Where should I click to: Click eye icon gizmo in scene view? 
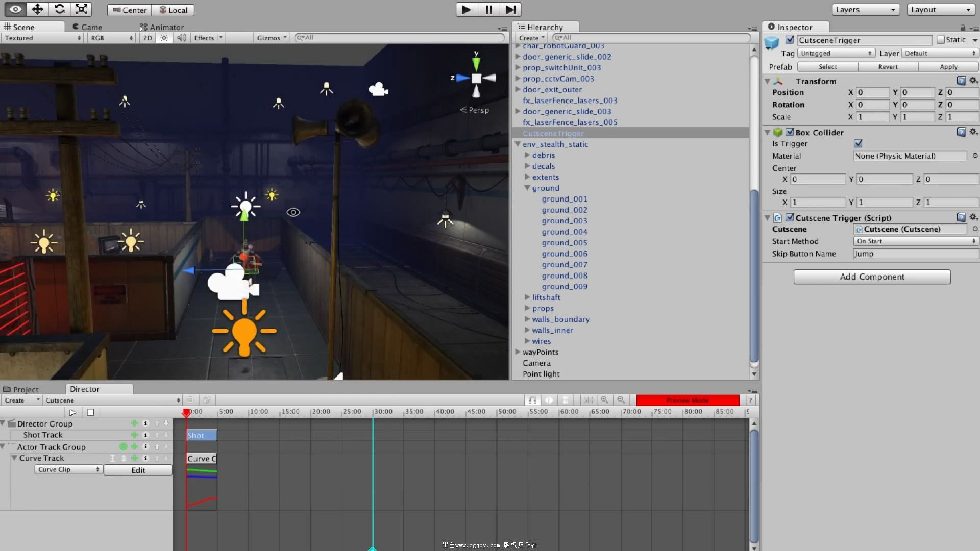(293, 212)
